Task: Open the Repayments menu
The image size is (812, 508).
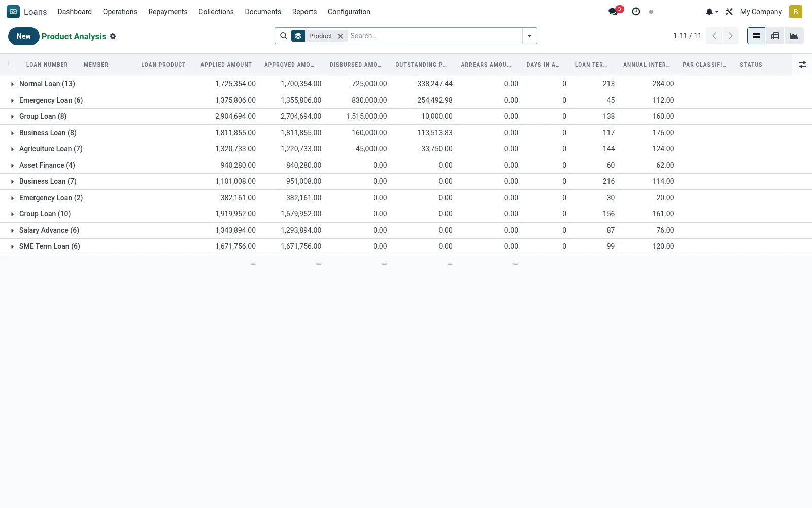Action: click(x=168, y=12)
